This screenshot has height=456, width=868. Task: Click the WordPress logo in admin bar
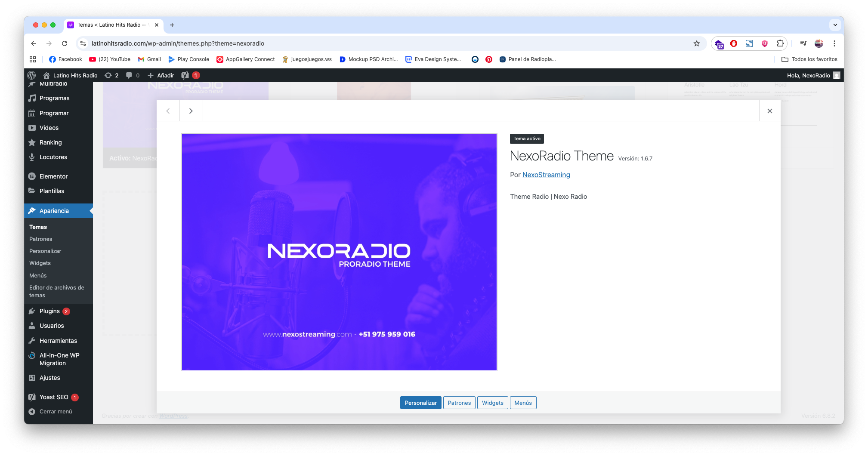pyautogui.click(x=31, y=75)
